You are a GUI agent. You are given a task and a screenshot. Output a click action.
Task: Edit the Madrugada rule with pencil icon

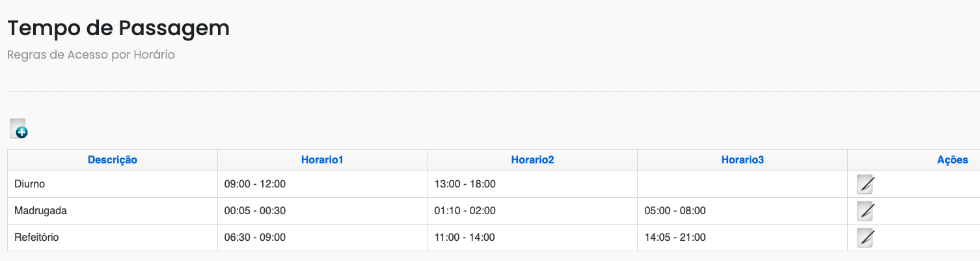tap(865, 211)
